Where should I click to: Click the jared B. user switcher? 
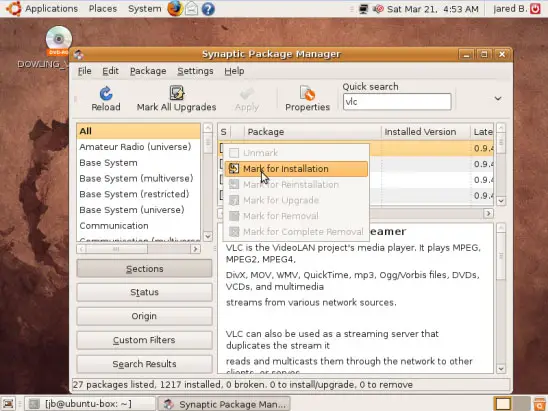pos(510,9)
